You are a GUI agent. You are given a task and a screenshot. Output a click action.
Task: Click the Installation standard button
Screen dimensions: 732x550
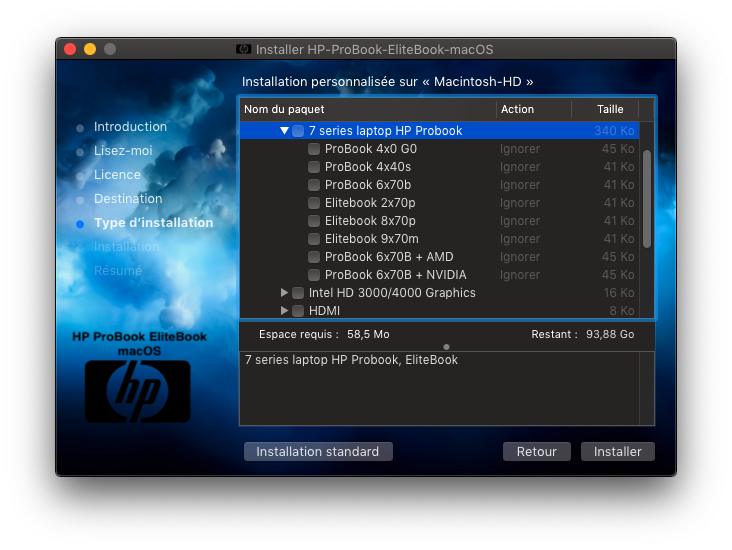point(318,451)
